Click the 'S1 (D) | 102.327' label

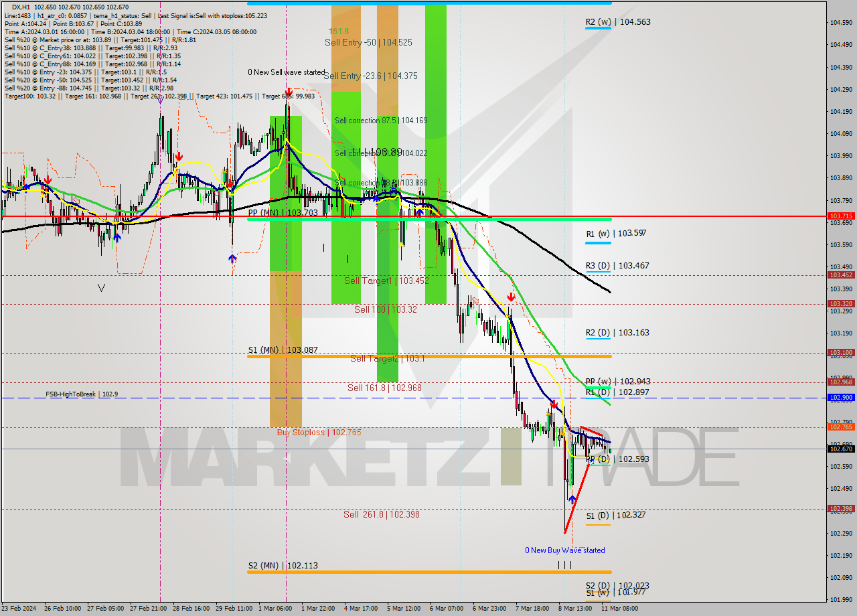[x=616, y=516]
